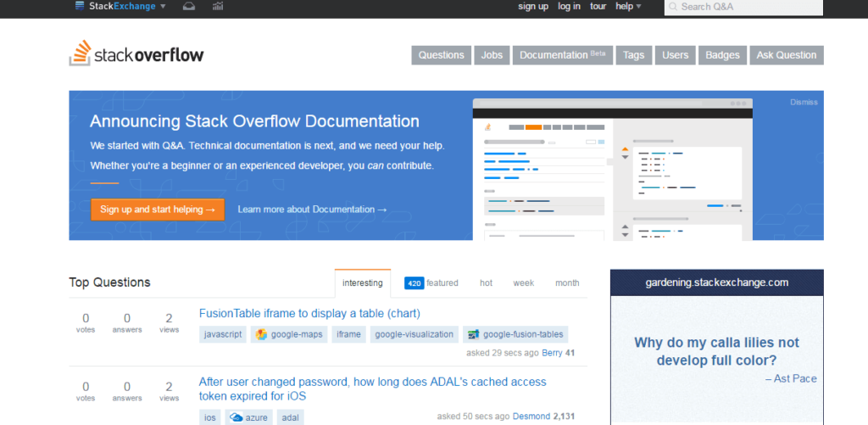
Task: Click the azure cloud tag icon
Action: coord(236,417)
